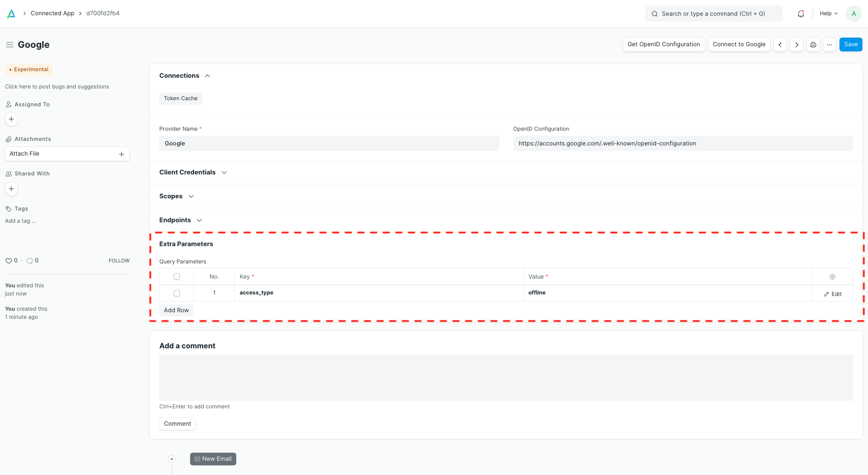Click the Google page title
This screenshot has width=868, height=475.
click(x=34, y=45)
